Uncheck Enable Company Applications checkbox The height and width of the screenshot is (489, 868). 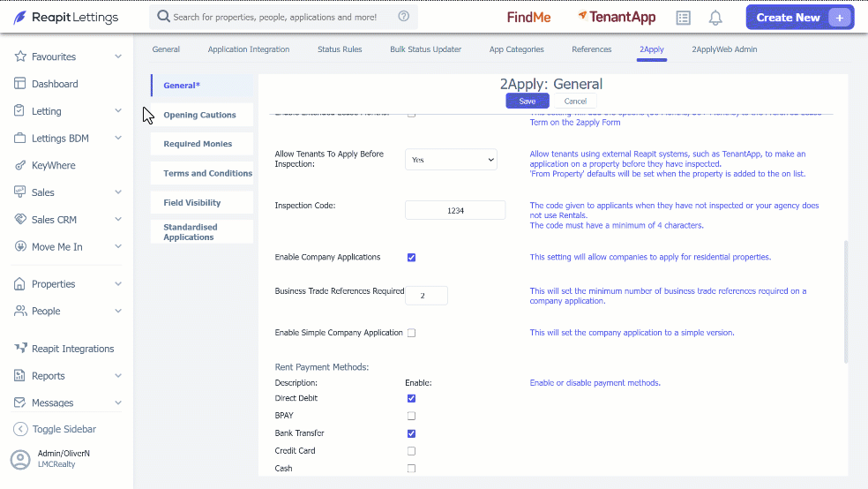[411, 258]
